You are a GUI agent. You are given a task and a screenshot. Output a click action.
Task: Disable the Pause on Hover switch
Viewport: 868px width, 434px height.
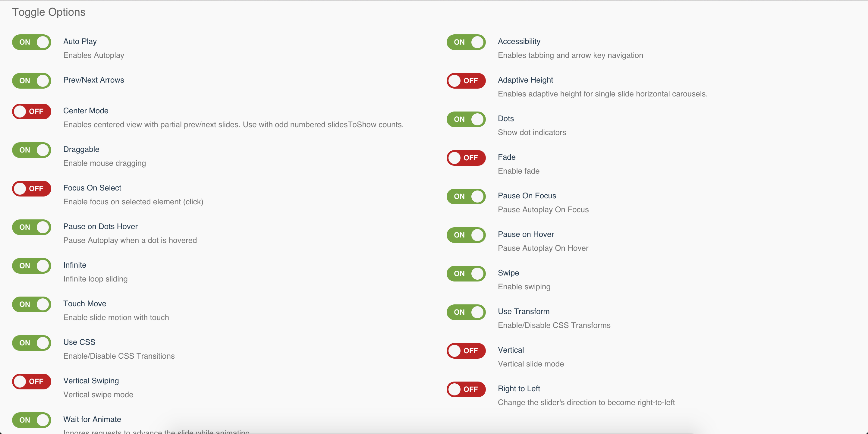point(466,235)
